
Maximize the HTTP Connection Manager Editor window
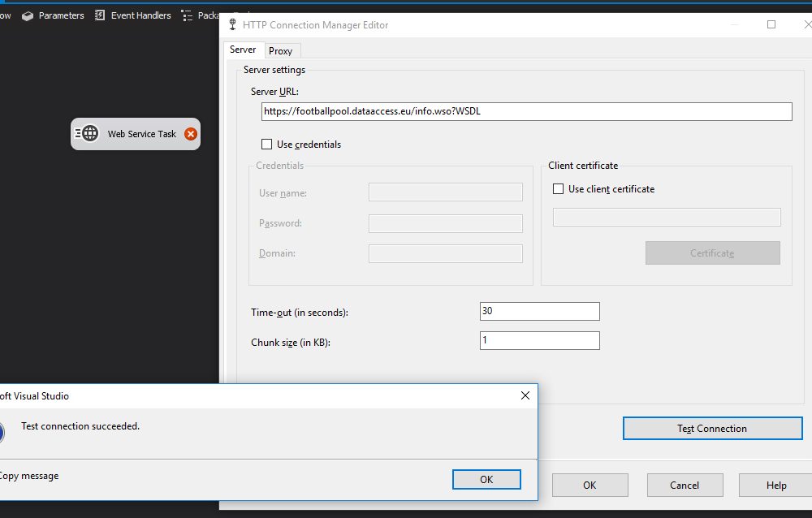click(x=771, y=24)
